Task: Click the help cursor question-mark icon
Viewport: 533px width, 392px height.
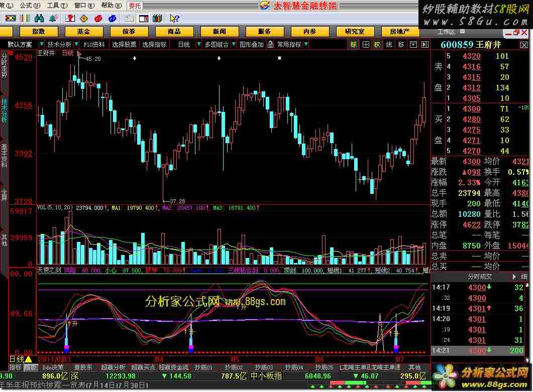Action: [x=174, y=19]
